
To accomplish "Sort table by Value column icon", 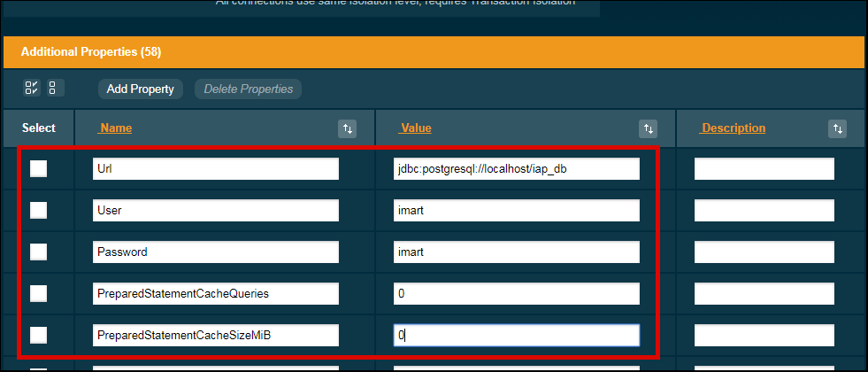I will (648, 128).
